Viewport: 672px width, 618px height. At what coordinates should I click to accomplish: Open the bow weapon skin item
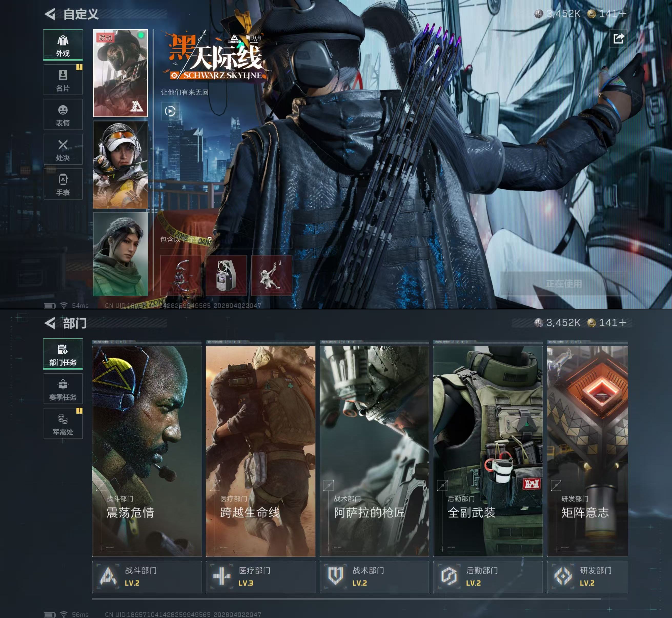click(181, 275)
